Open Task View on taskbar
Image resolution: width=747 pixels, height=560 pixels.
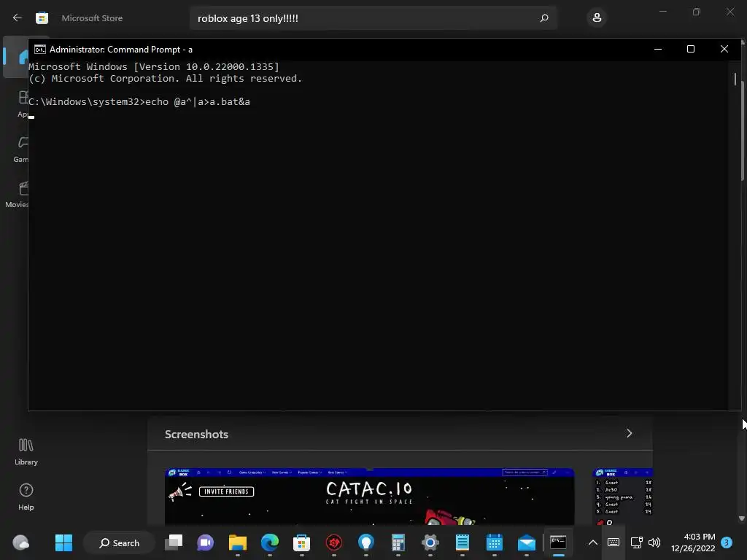click(x=174, y=542)
